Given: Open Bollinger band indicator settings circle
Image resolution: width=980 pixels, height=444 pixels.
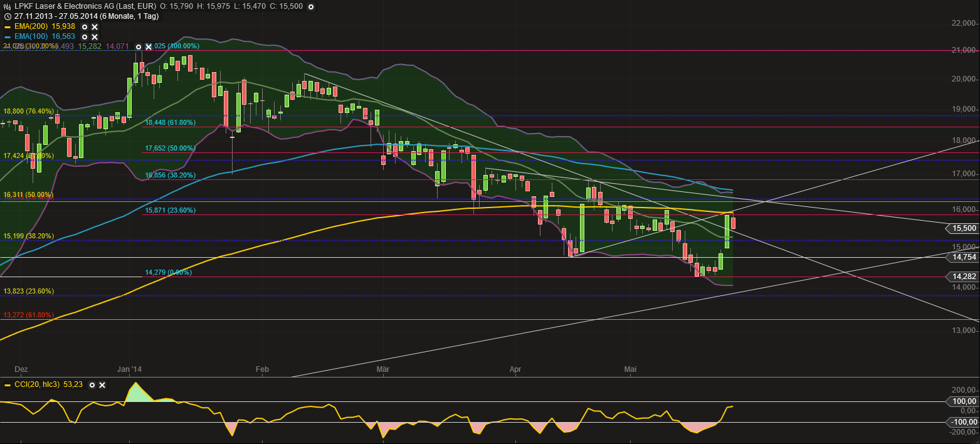Looking at the screenshot, I should tap(139, 46).
